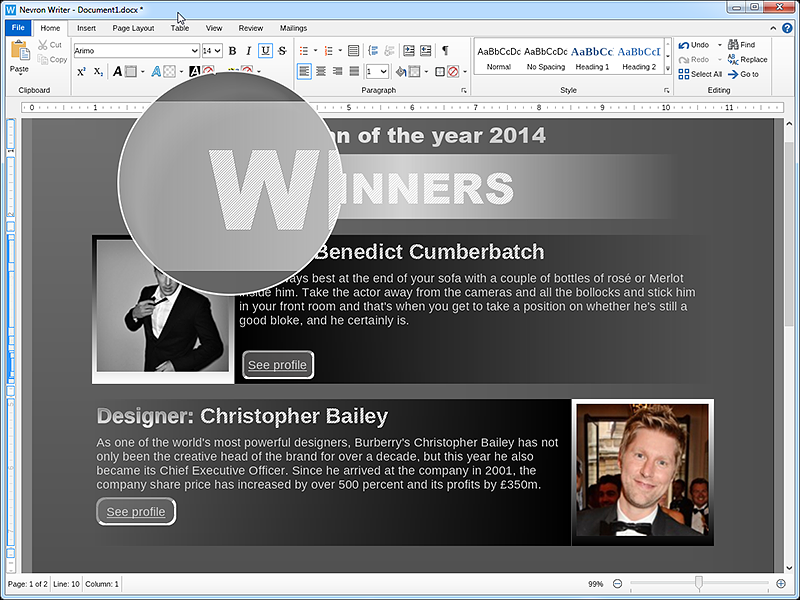Screen dimensions: 800x600
Task: Open the Mailings ribbon tab
Action: tap(293, 29)
